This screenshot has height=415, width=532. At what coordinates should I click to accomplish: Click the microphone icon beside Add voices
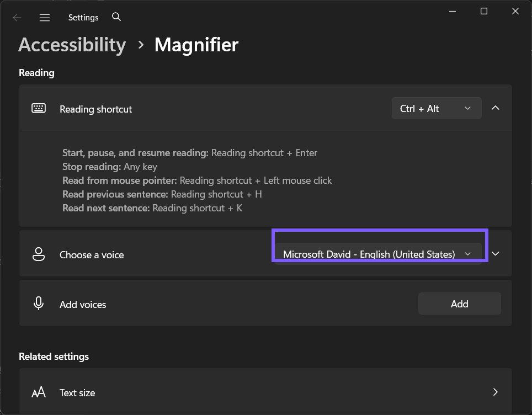[39, 303]
